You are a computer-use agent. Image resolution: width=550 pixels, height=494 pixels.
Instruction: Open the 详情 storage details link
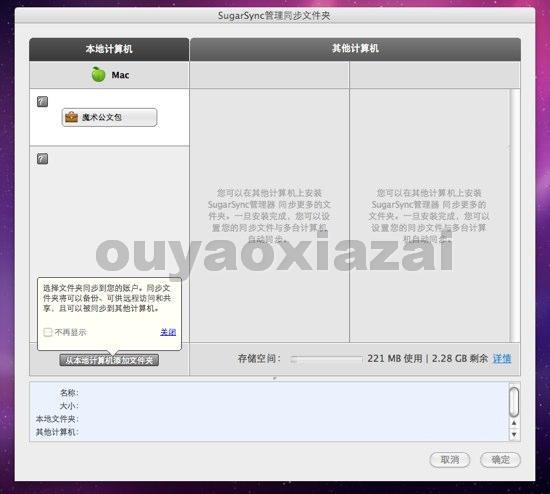(x=502, y=359)
